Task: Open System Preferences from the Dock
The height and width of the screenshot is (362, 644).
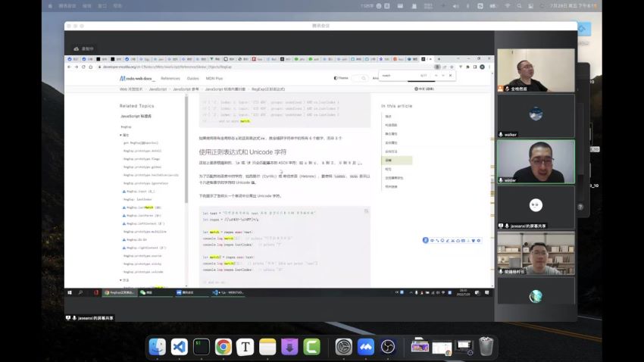Action: tap(344, 347)
